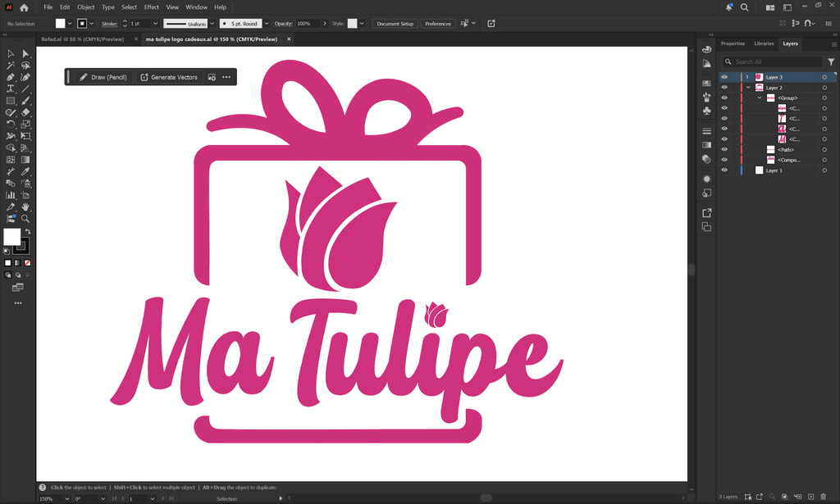Open the File menu
Viewport: 840px width, 504px height.
(x=48, y=7)
